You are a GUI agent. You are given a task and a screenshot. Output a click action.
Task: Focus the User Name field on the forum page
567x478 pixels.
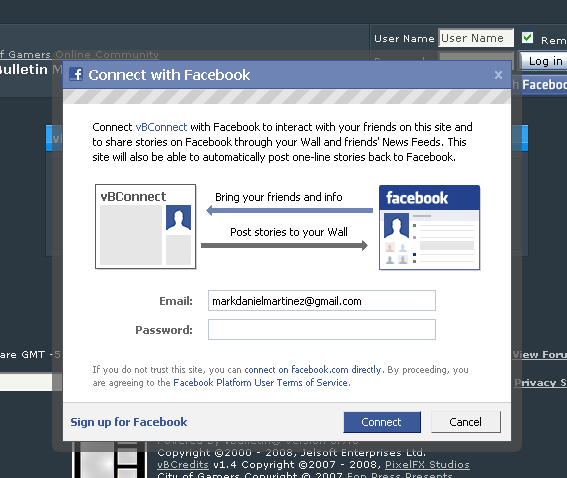pos(476,38)
